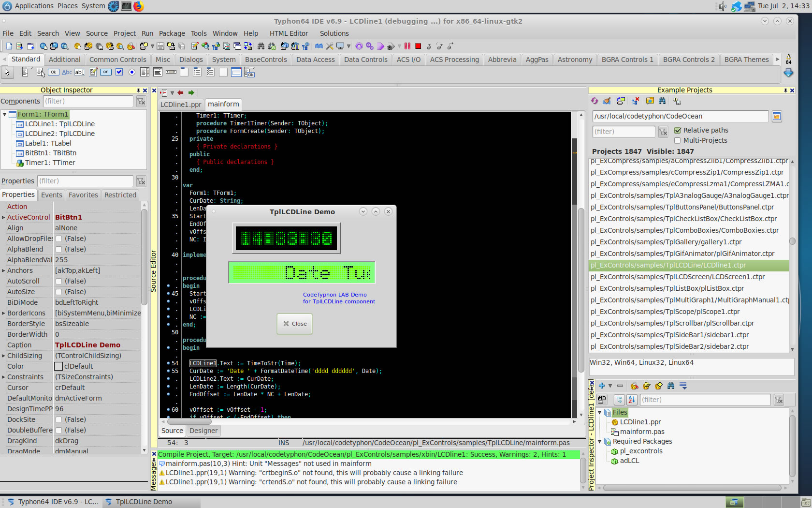The image size is (812, 508).
Task: Click the Pause execution icon in toolbar
Action: (407, 46)
